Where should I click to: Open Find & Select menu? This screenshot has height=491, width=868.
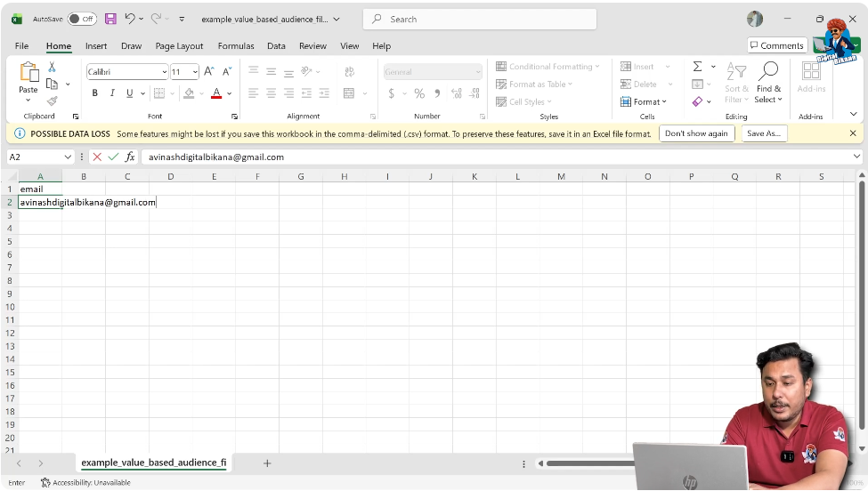pos(768,83)
